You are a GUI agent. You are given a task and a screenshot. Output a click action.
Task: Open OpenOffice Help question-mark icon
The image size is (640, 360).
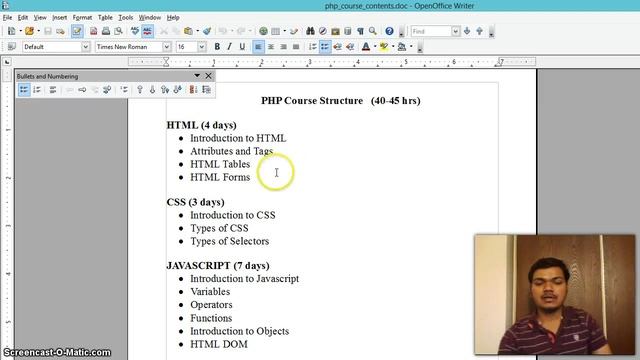[389, 31]
